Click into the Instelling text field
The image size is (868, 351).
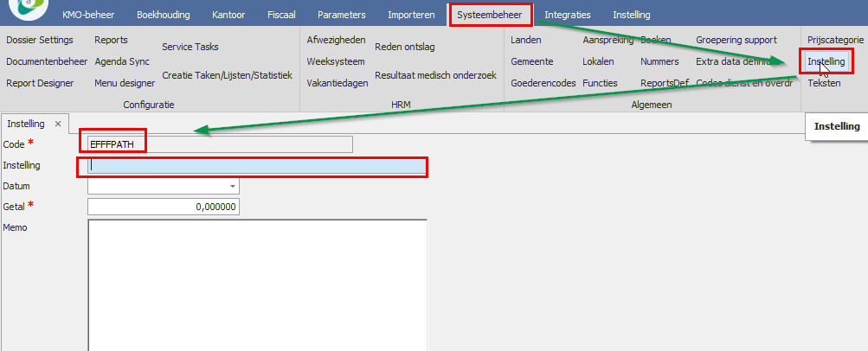[x=257, y=166]
